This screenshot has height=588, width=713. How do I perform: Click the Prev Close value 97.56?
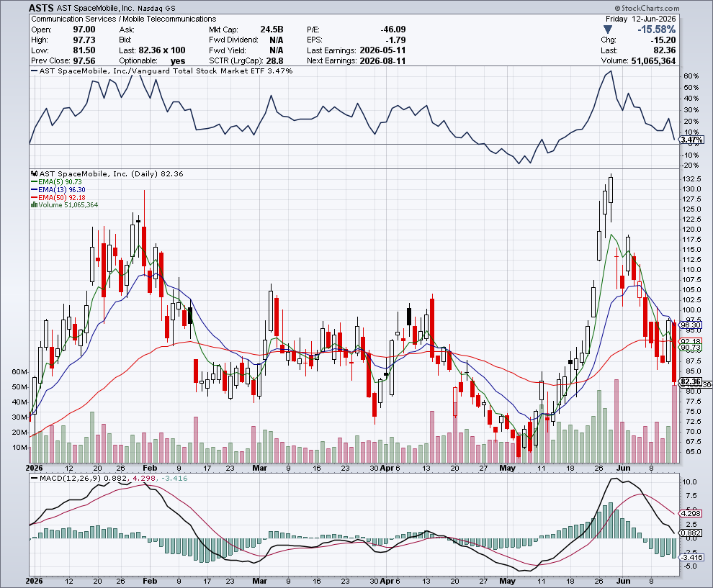point(84,61)
